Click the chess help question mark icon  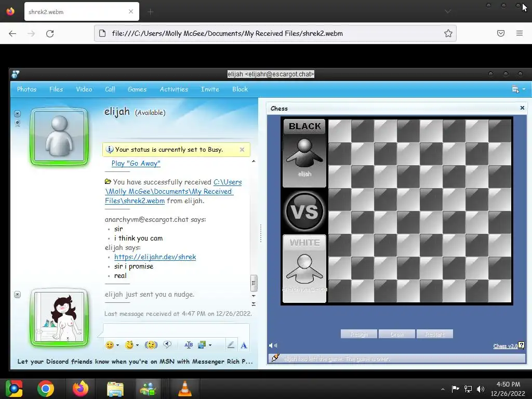[x=522, y=345]
